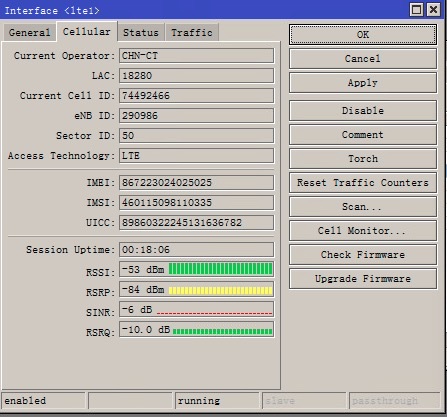447x417 pixels.
Task: Click the eNB ID field 290986
Action: point(197,116)
